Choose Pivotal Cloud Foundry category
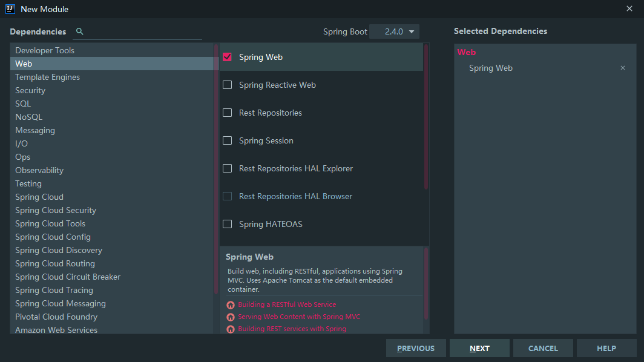 pyautogui.click(x=112, y=317)
